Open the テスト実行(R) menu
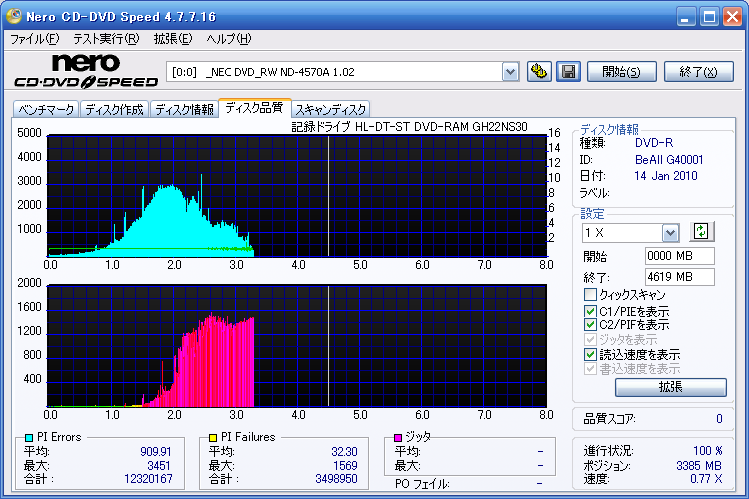This screenshot has width=749, height=499. 106,39
